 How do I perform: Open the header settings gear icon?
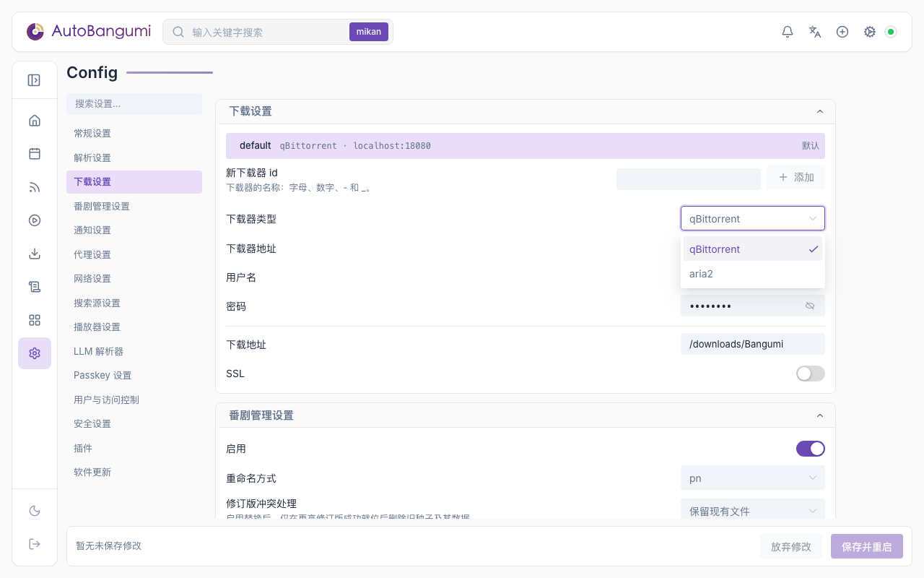point(870,32)
